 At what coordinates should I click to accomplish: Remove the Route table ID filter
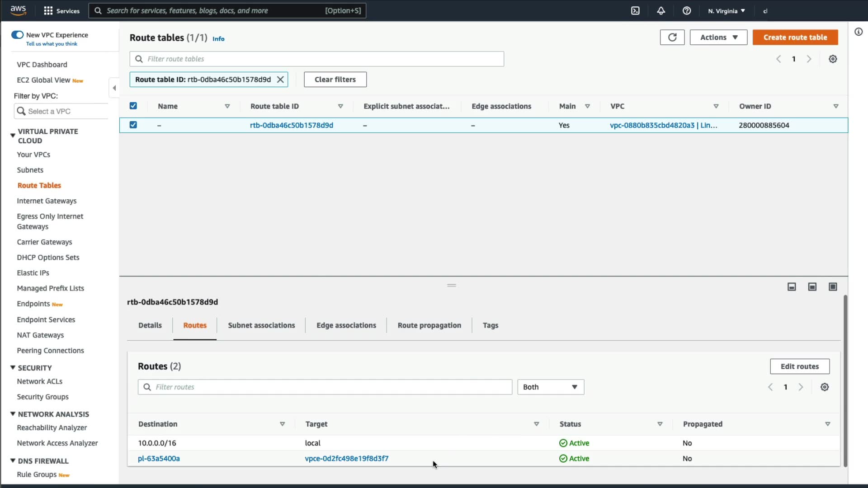pyautogui.click(x=280, y=80)
